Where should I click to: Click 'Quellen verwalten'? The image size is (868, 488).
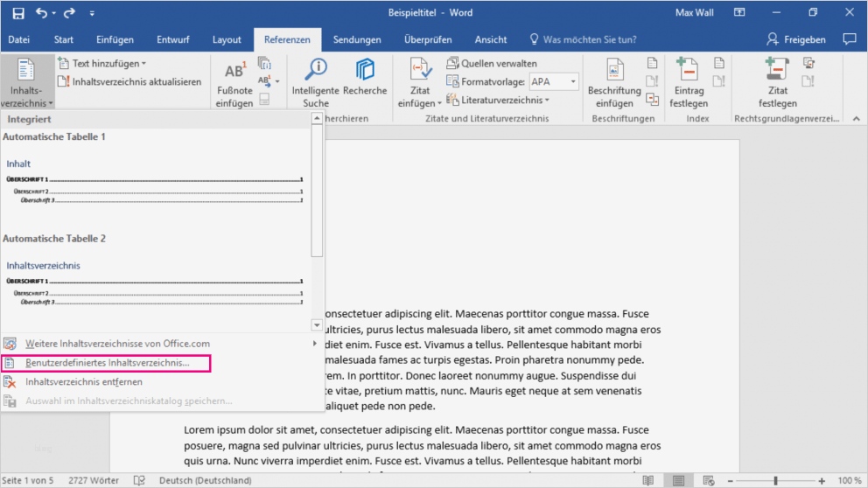[492, 64]
